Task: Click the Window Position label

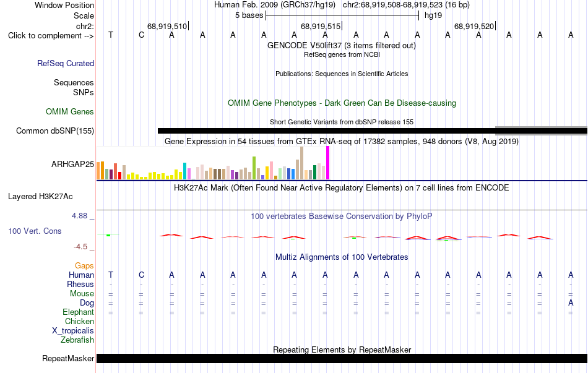Action: [64, 5]
